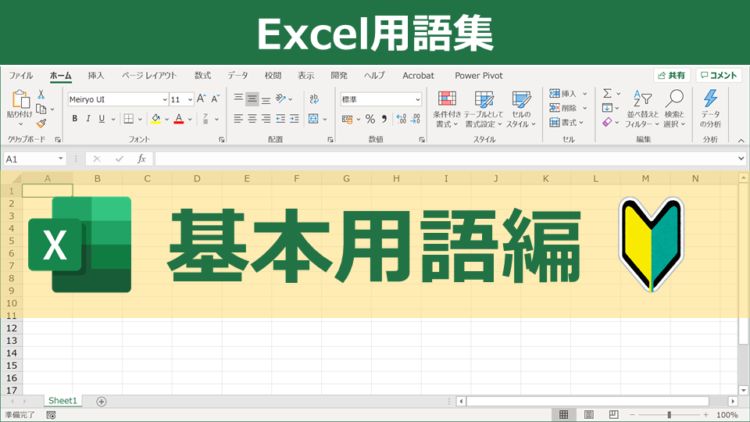Click the Clear eraser icon
The width and height of the screenshot is (750, 422).
[607, 122]
